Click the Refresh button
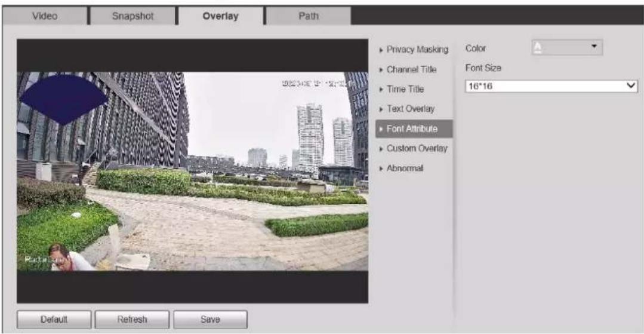644x334 pixels. pyautogui.click(x=132, y=319)
